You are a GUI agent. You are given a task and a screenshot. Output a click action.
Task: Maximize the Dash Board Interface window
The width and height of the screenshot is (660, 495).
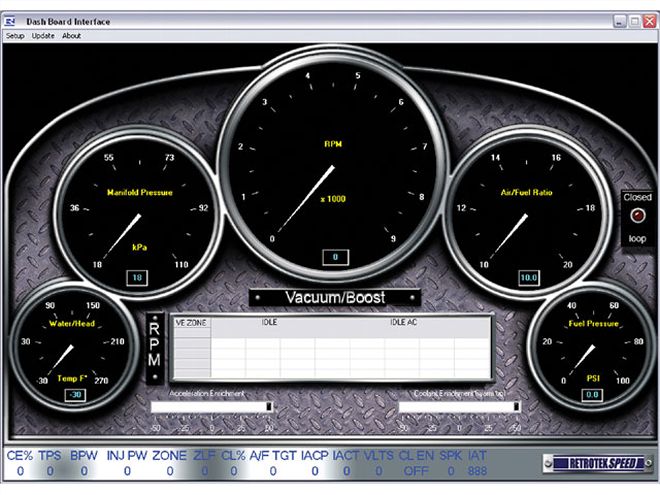point(634,21)
